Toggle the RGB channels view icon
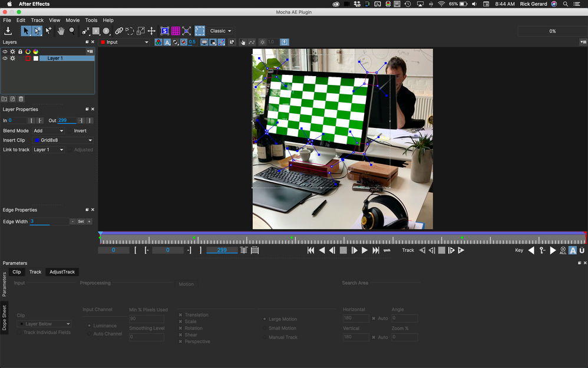 pyautogui.click(x=158, y=42)
